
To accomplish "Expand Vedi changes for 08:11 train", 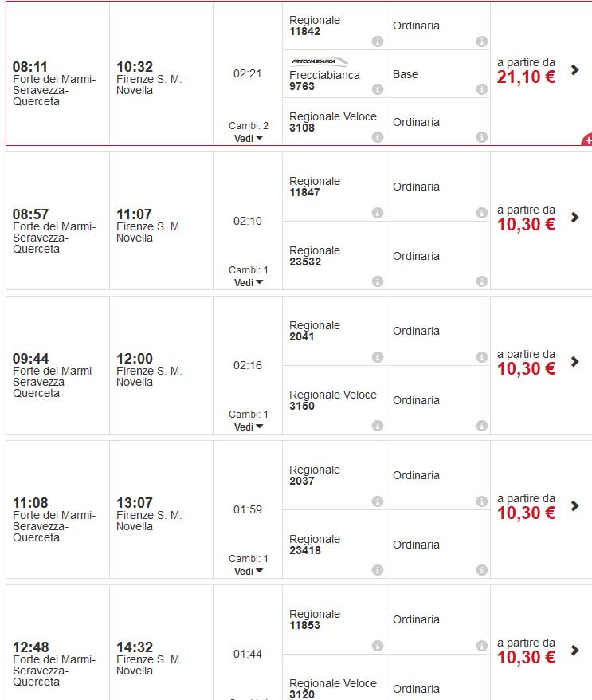I will click(249, 138).
